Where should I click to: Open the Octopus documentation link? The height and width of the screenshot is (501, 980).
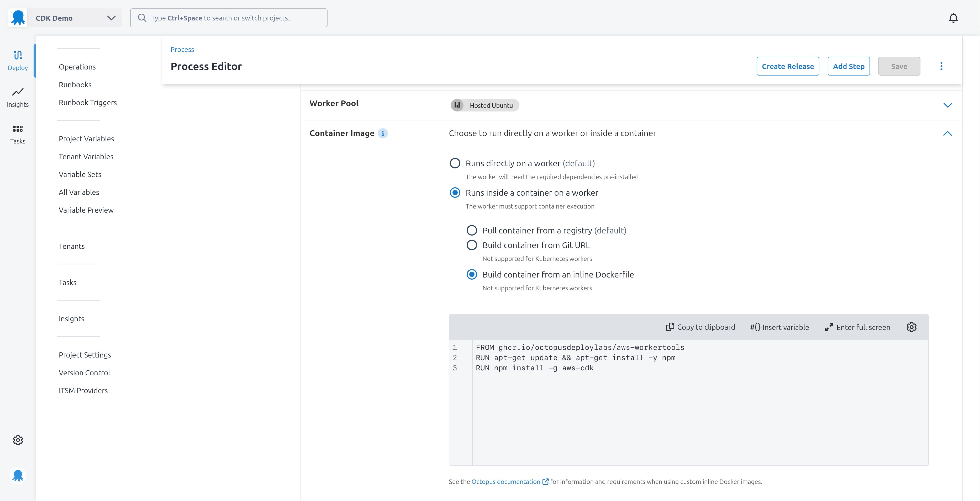(506, 482)
